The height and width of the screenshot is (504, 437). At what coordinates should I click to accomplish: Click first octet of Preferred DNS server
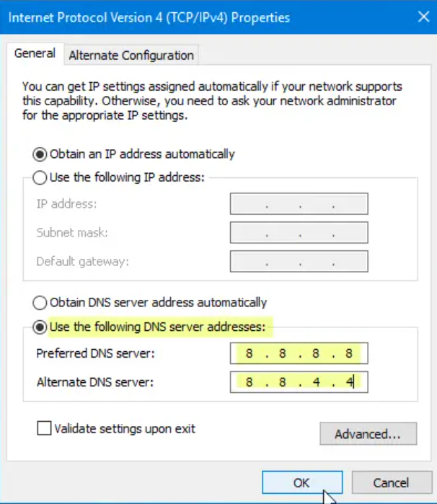click(x=249, y=353)
